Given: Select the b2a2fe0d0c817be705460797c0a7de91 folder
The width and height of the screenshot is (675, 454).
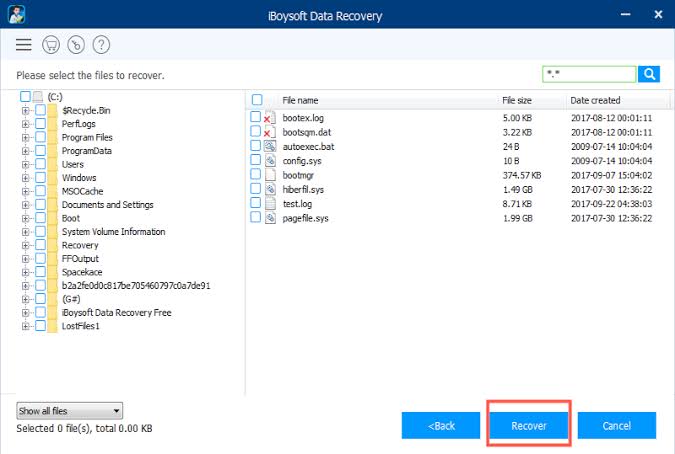Looking at the screenshot, I should [x=136, y=286].
